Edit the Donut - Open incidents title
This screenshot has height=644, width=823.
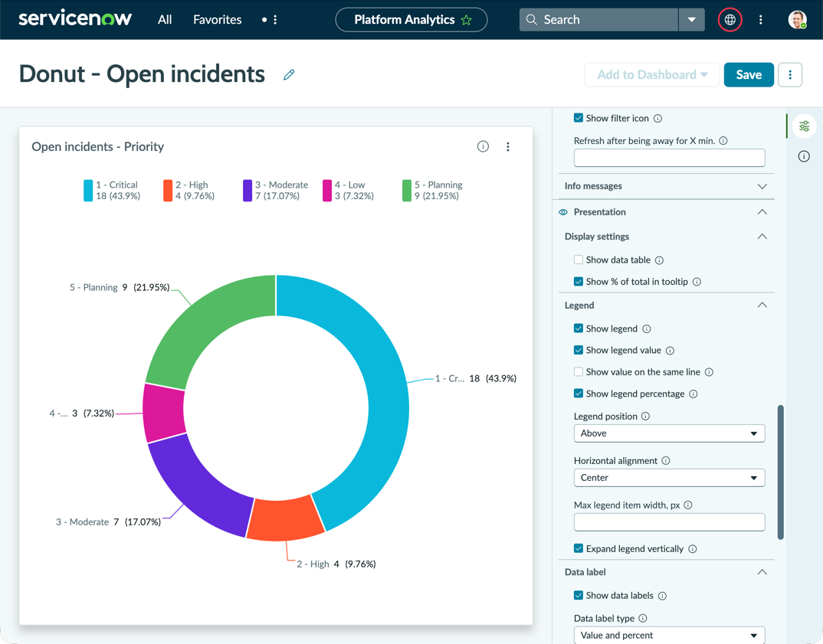[x=289, y=74]
